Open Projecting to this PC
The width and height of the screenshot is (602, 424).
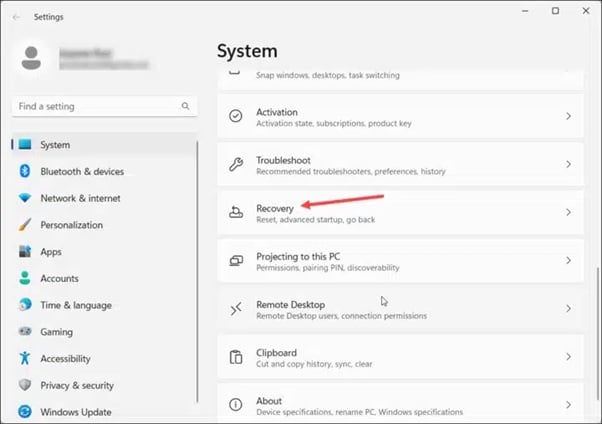tap(400, 260)
